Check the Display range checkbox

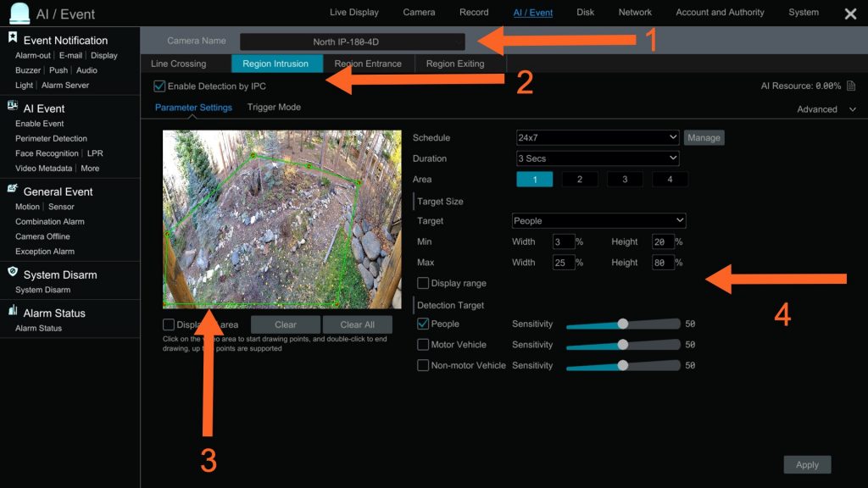[423, 283]
